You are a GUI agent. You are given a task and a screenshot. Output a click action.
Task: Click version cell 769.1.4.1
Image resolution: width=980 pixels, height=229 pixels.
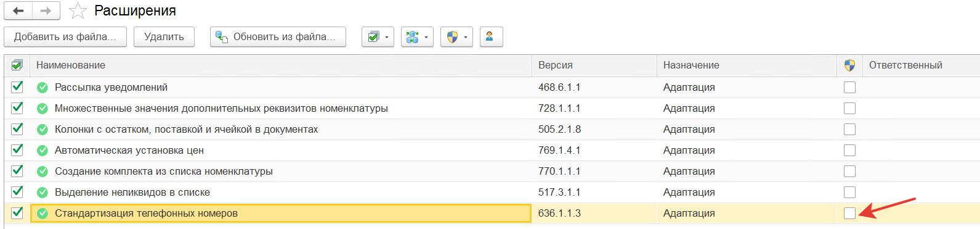(x=559, y=151)
